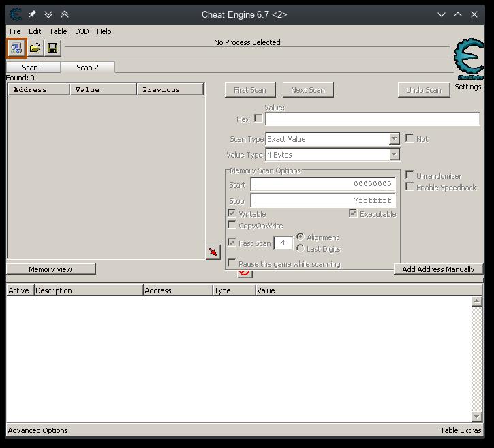Screen dimensions: 494x448
Task: Click the Undo Scan button
Action: pos(424,90)
